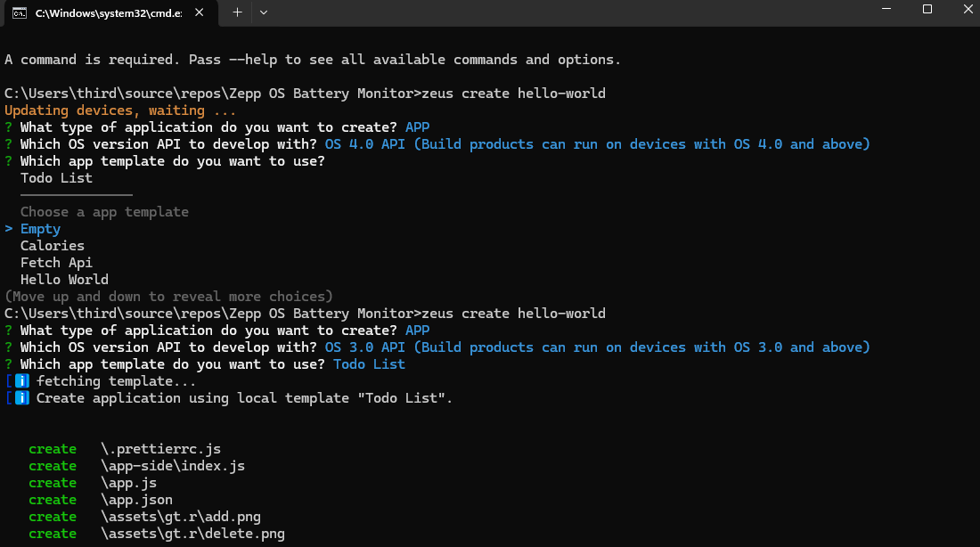Click the "OS 4.0 API" version answer
This screenshot has width=980, height=547.
tap(361, 143)
